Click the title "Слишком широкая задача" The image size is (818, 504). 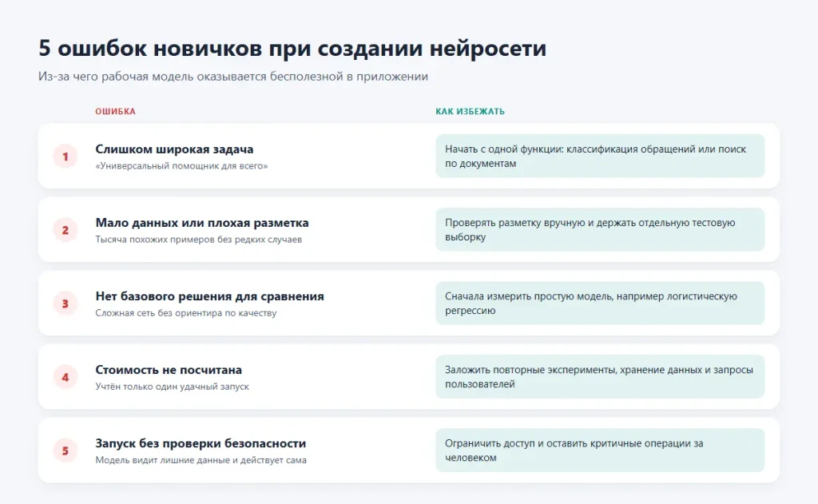(174, 149)
